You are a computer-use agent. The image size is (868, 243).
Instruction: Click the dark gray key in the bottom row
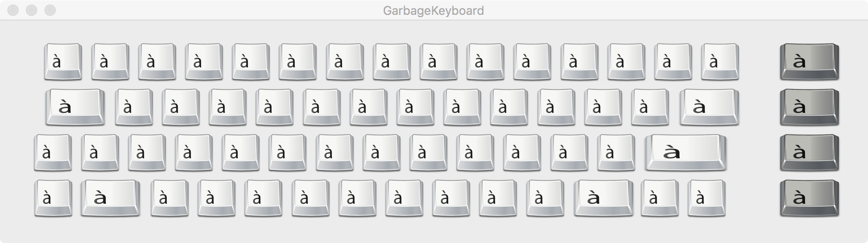pyautogui.click(x=810, y=198)
